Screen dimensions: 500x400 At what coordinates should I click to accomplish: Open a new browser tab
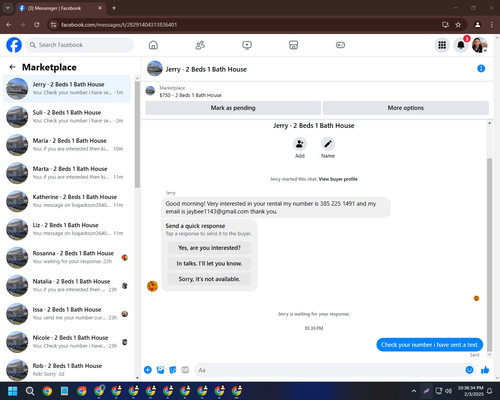pos(114,8)
